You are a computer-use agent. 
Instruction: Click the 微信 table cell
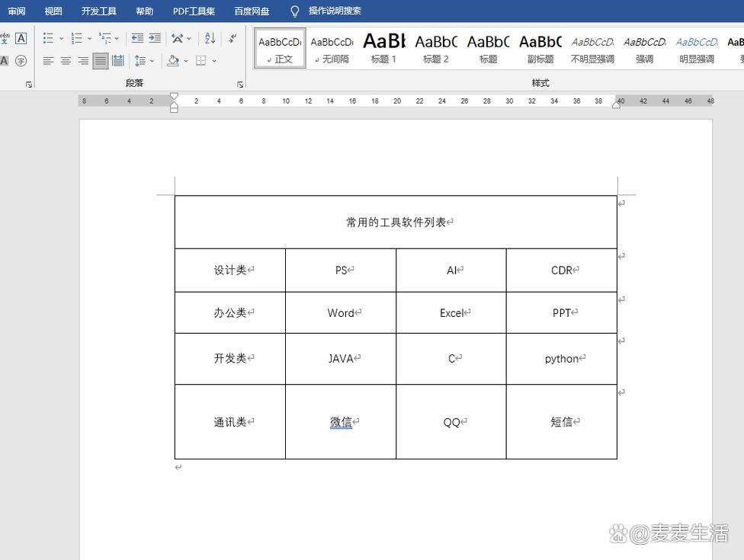click(341, 422)
